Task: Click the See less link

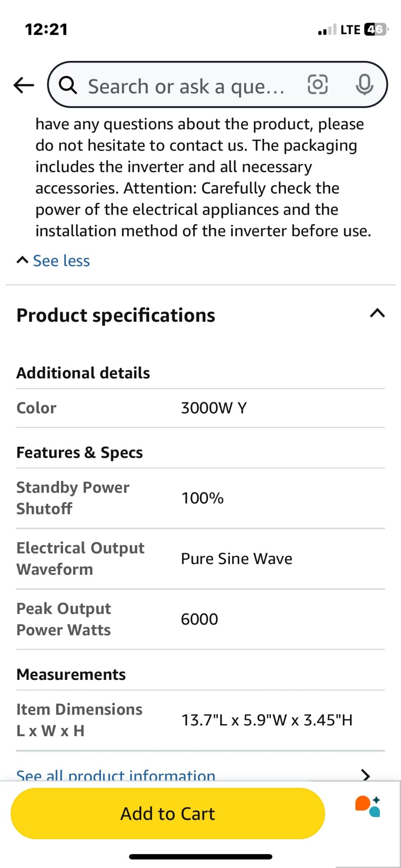Action: click(x=61, y=261)
